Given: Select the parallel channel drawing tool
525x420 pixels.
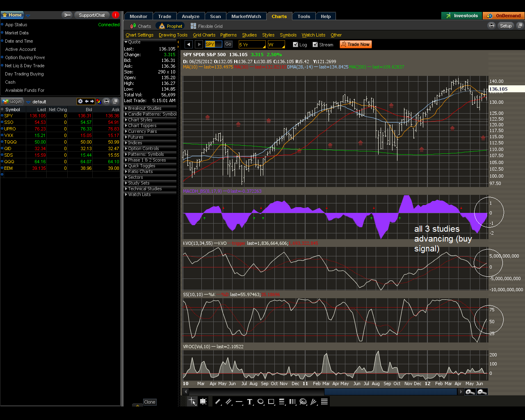Looking at the screenshot, I should tap(228, 402).
